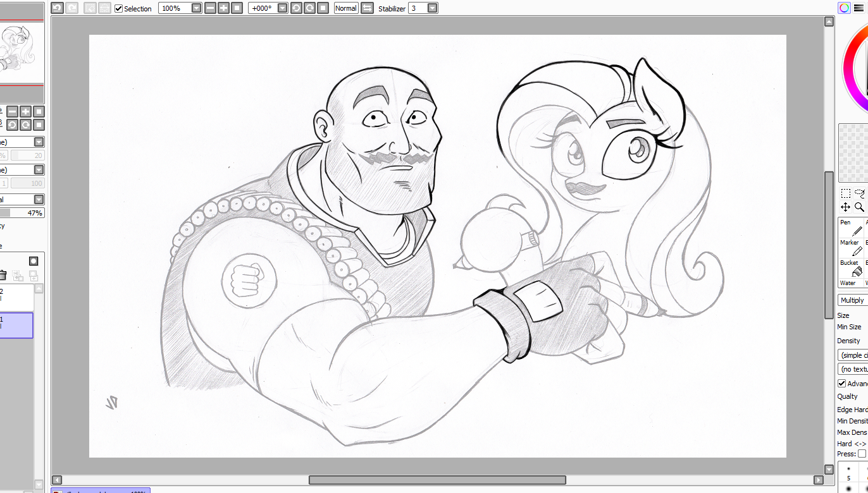Open the (no texture) brush texture dropdown

(853, 369)
